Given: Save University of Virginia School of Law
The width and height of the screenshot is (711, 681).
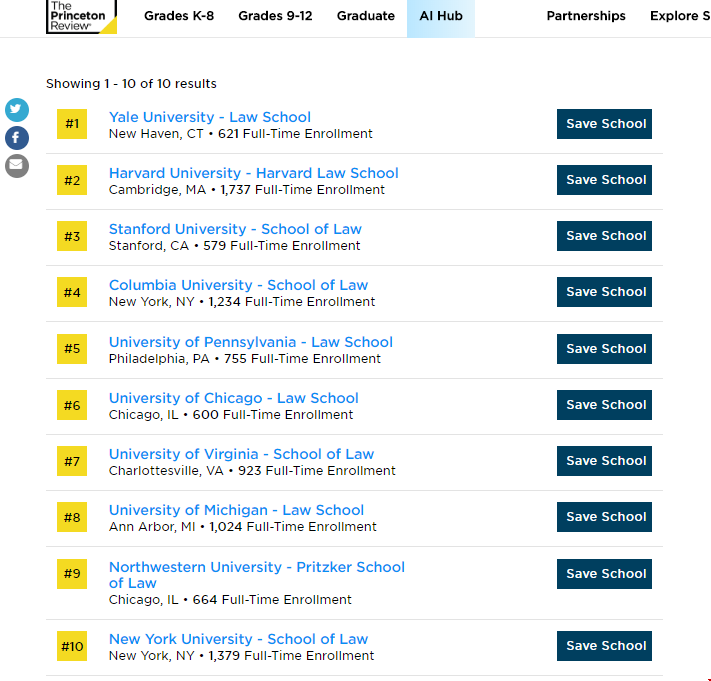Looking at the screenshot, I should tap(604, 461).
